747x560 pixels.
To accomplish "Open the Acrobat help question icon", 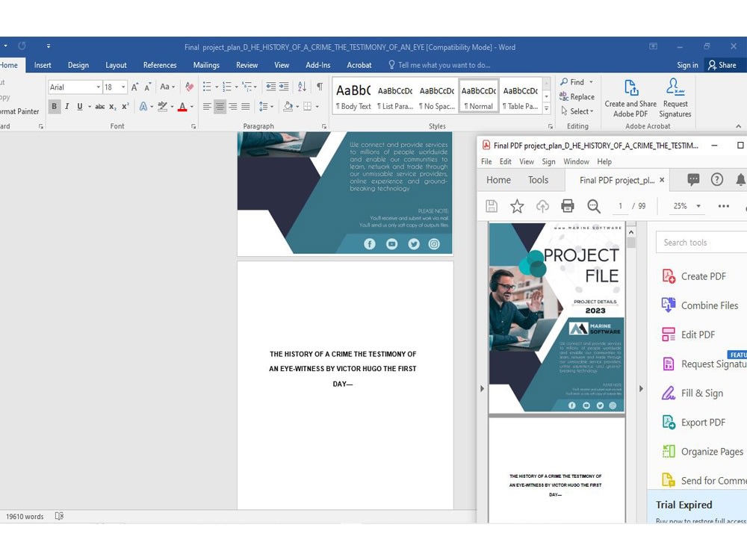I will pos(717,179).
